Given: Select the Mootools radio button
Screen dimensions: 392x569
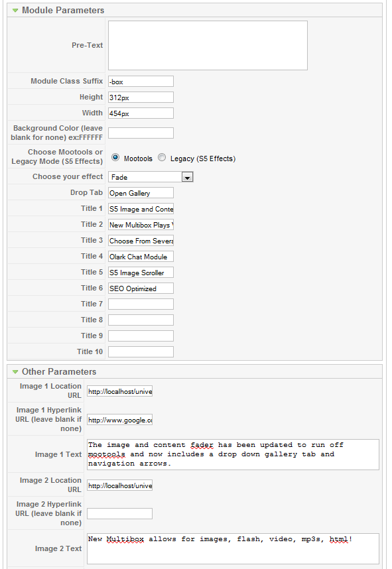Looking at the screenshot, I should pos(115,157).
